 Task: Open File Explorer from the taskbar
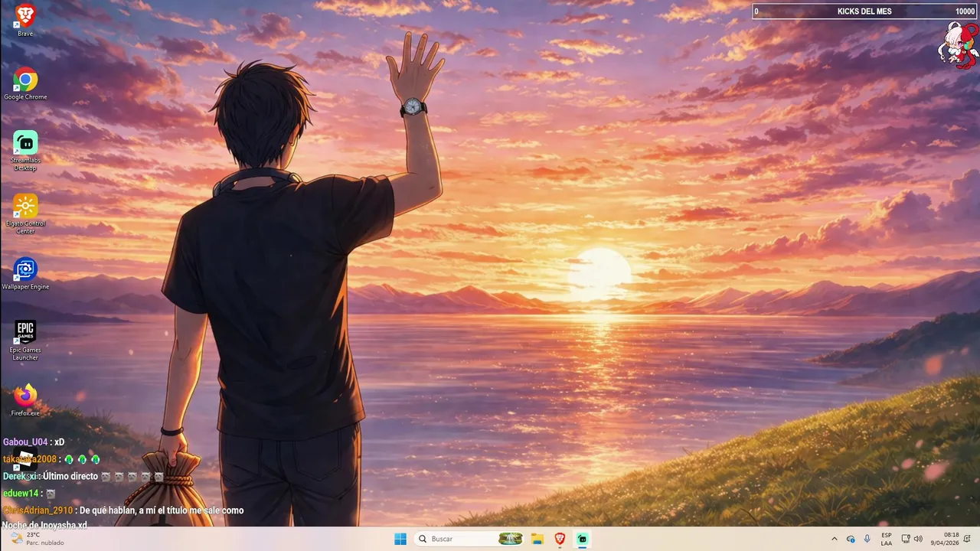point(537,539)
